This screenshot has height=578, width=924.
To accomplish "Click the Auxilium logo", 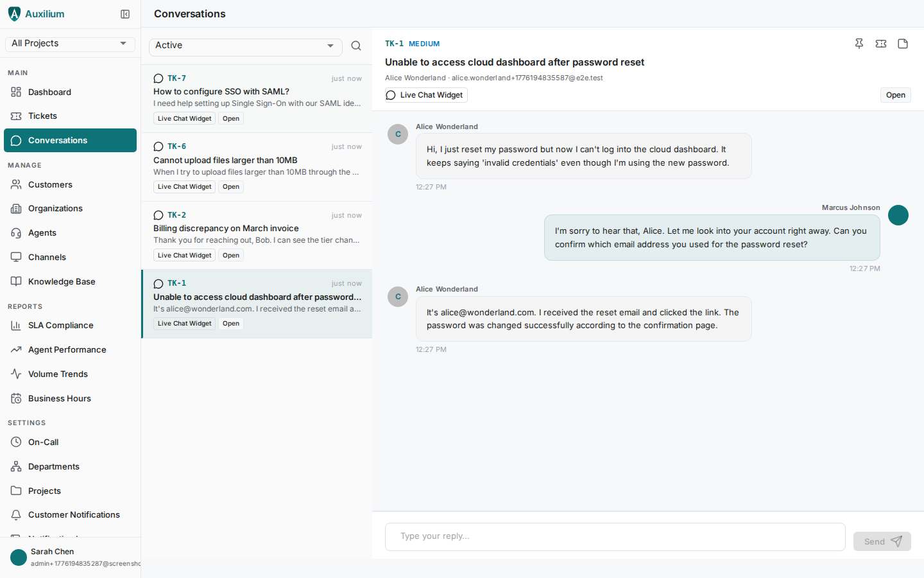I will pyautogui.click(x=37, y=13).
